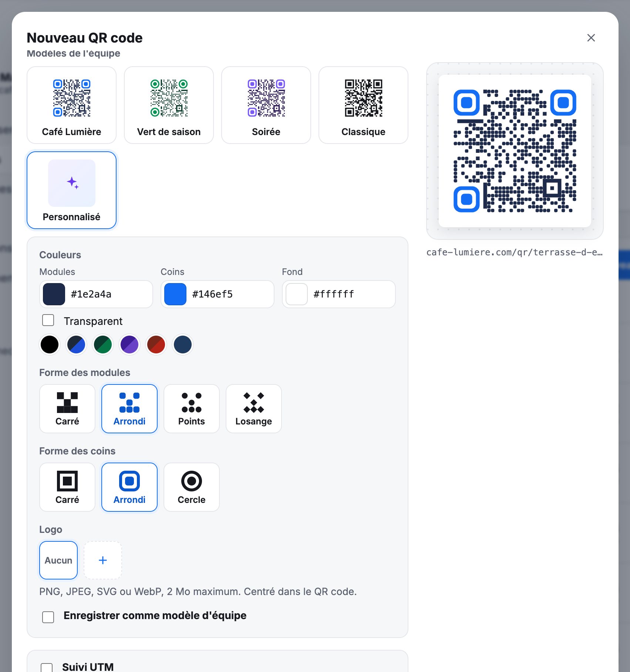Apply the red color preset

pos(156,345)
